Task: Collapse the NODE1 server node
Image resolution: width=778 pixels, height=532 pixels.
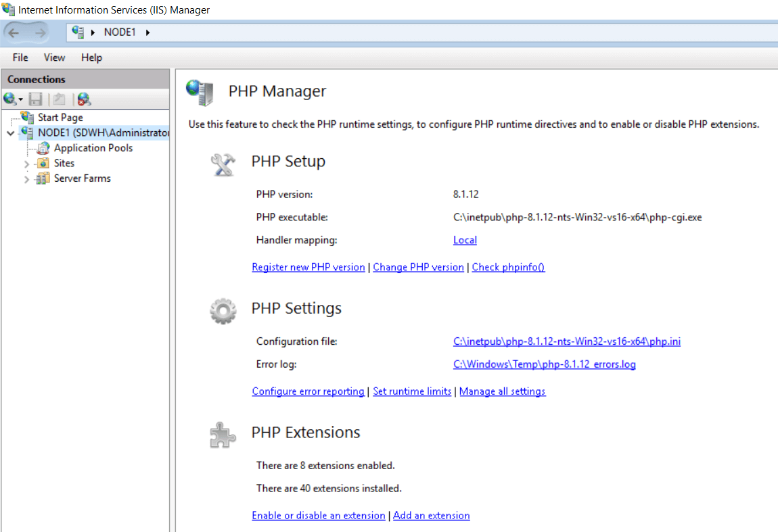Action: click(x=10, y=133)
